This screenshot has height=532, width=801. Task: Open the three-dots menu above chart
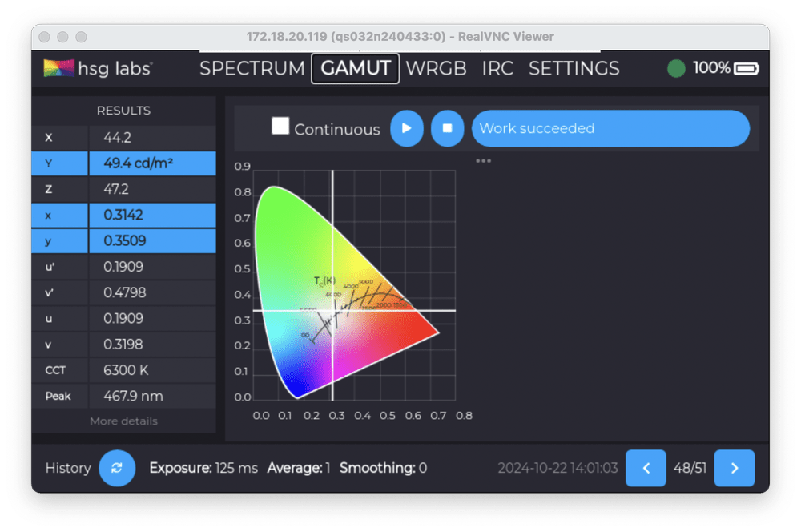tap(483, 160)
